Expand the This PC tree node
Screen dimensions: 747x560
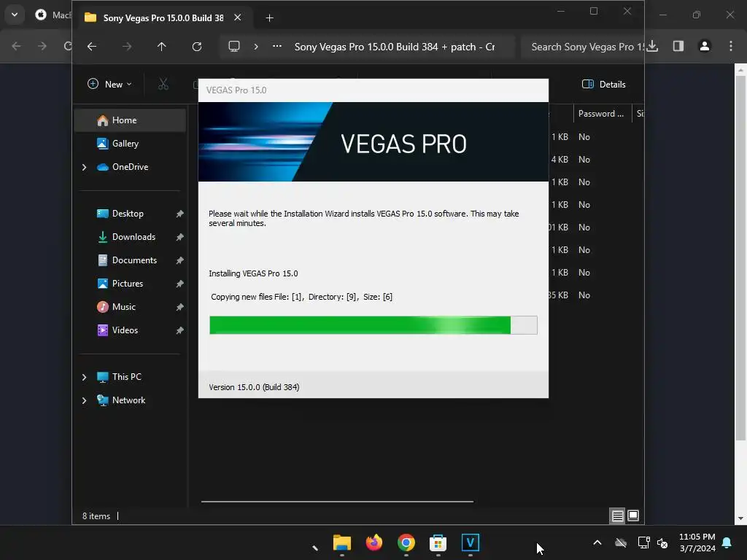click(x=85, y=377)
